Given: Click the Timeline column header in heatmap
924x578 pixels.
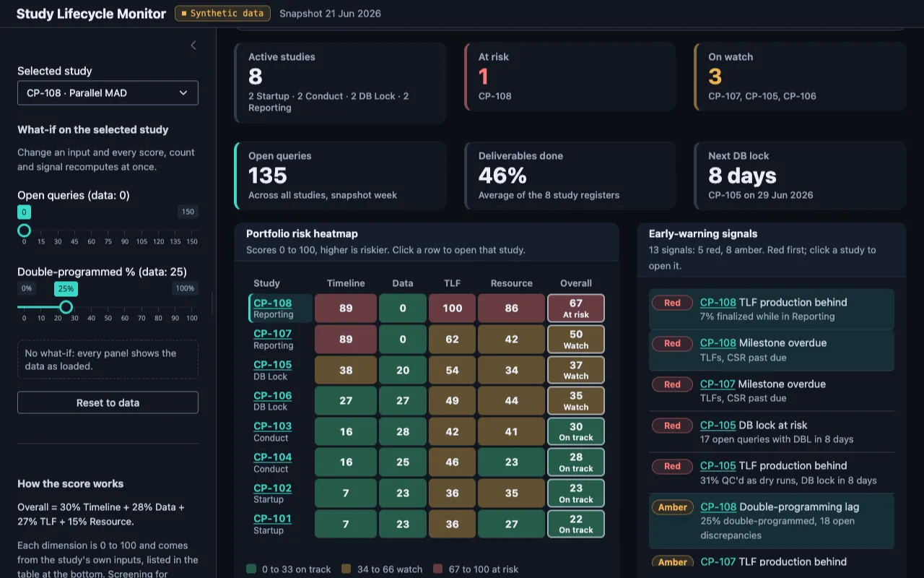Looking at the screenshot, I should tap(346, 283).
